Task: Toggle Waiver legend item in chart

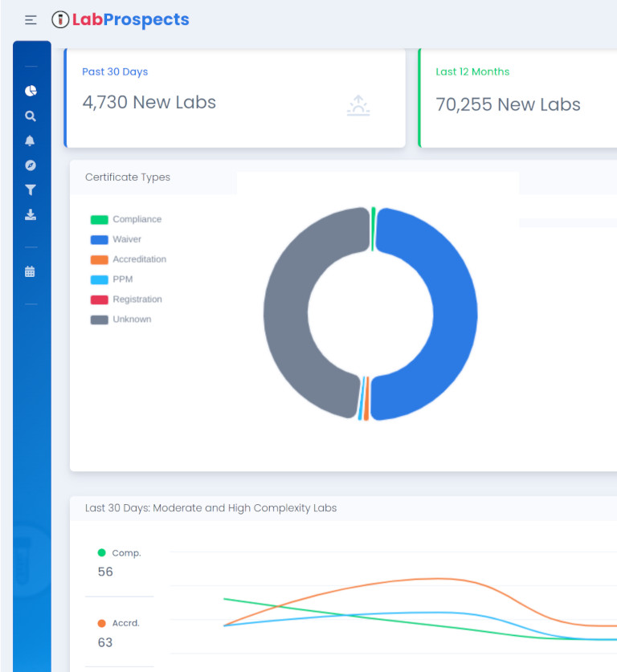Action: click(126, 239)
